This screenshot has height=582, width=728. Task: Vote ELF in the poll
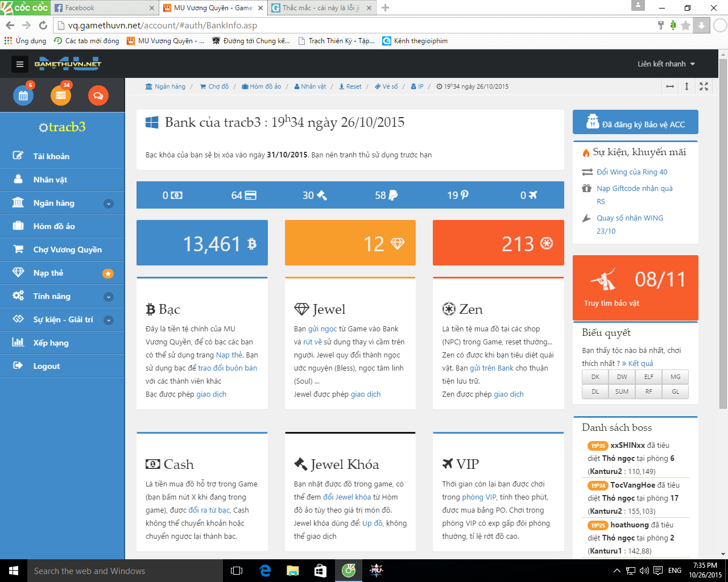click(649, 377)
